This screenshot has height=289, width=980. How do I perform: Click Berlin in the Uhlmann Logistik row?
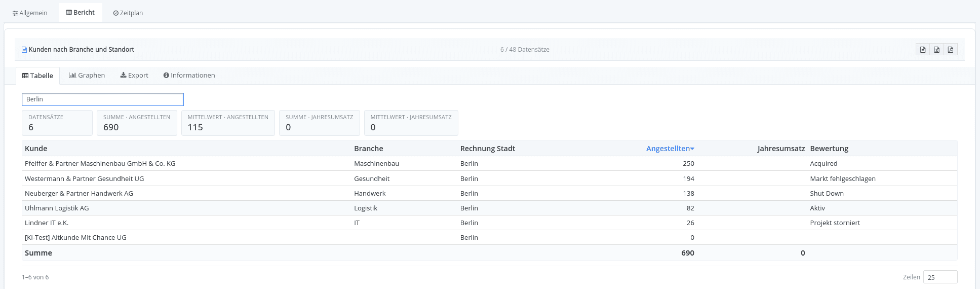point(469,208)
